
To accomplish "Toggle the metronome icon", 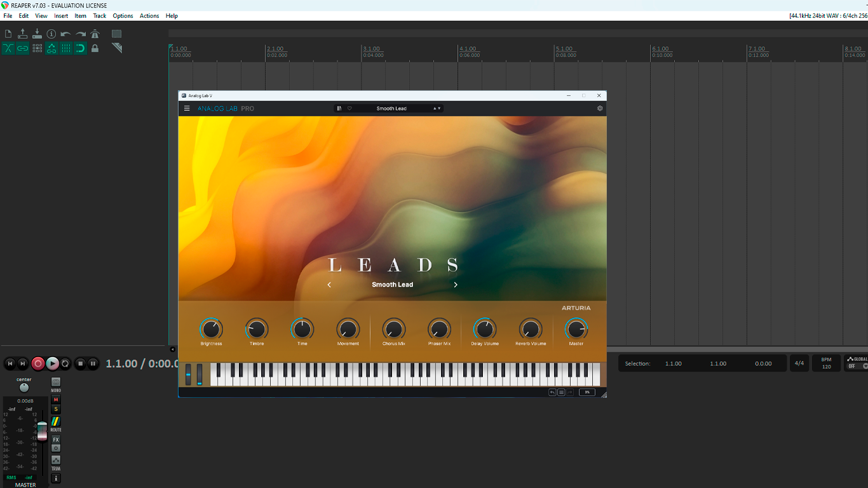I will tap(95, 34).
